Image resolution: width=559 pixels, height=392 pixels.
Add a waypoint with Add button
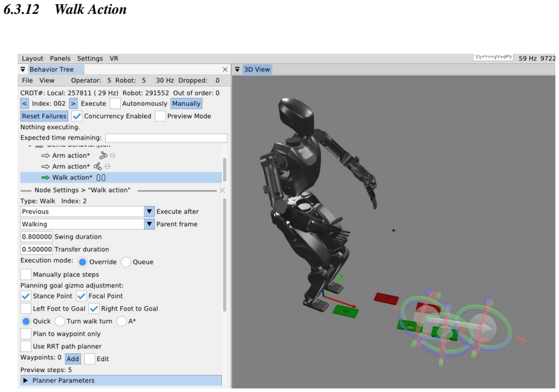(73, 359)
